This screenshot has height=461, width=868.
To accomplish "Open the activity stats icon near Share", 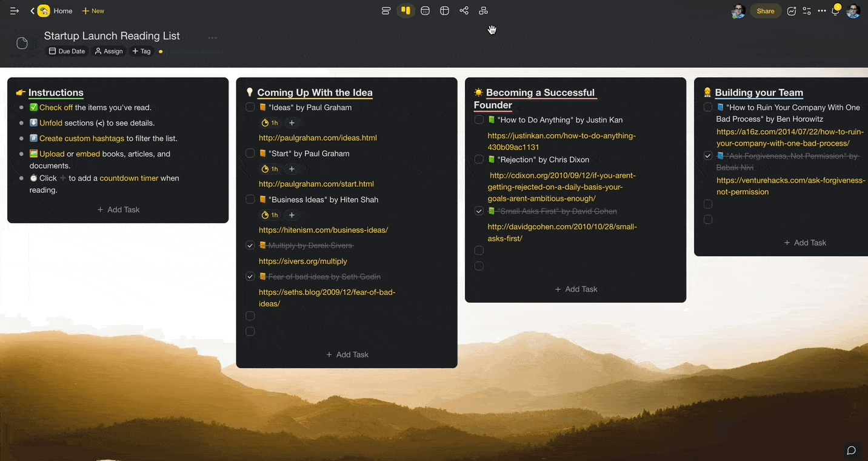I will click(x=792, y=10).
